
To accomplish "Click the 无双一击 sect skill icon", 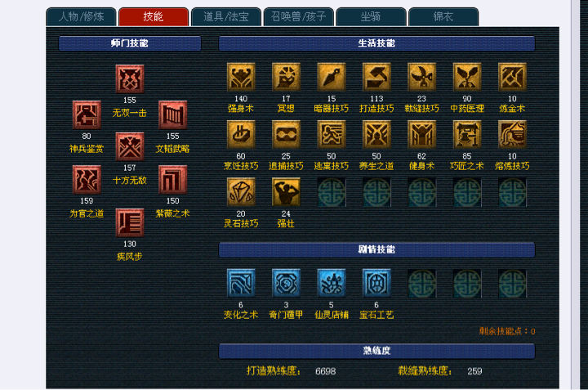I will [130, 78].
